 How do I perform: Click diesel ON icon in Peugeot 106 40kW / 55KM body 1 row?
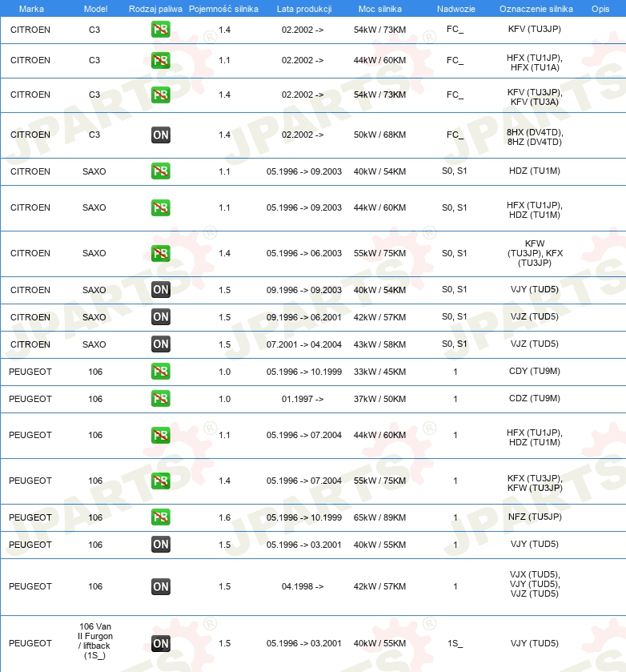pyautogui.click(x=161, y=545)
